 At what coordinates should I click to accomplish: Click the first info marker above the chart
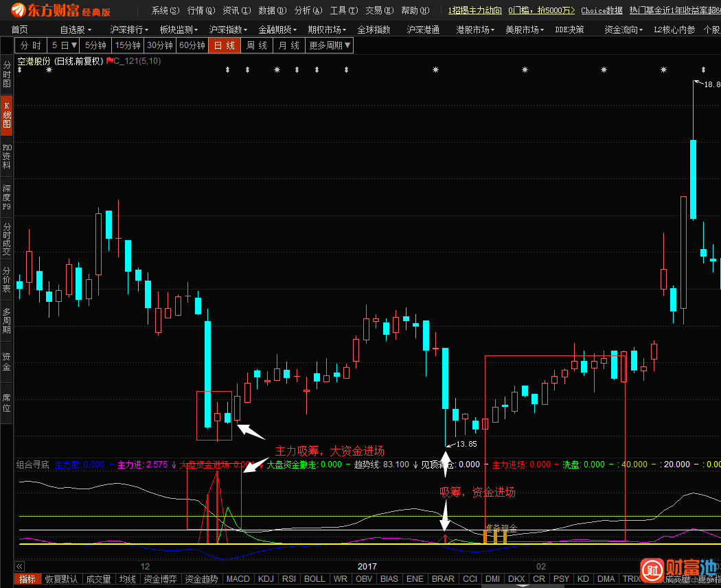pos(19,70)
